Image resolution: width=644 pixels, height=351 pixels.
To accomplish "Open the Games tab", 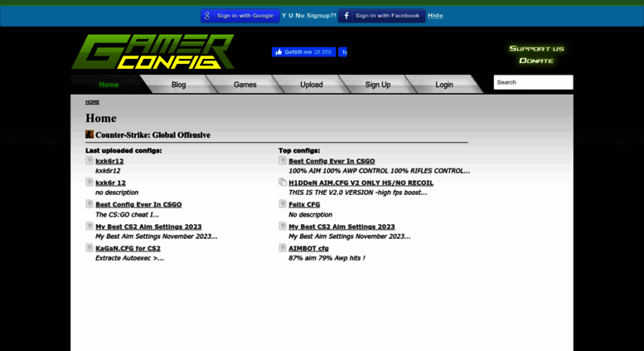I will [245, 85].
